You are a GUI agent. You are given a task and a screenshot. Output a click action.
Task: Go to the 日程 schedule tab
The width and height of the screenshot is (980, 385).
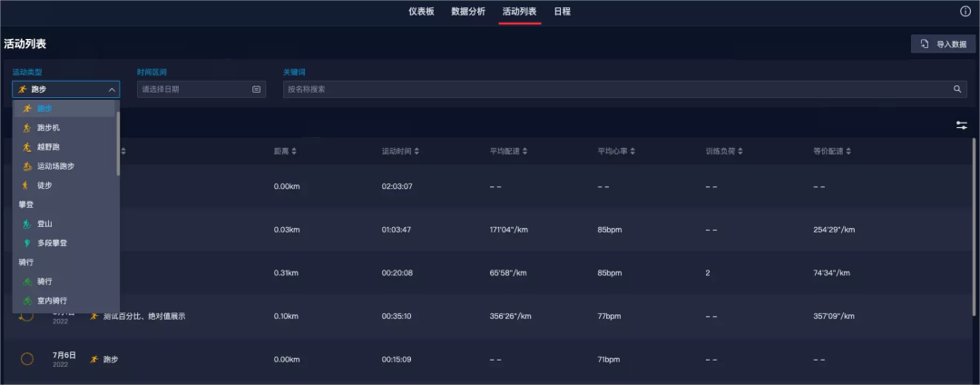562,11
